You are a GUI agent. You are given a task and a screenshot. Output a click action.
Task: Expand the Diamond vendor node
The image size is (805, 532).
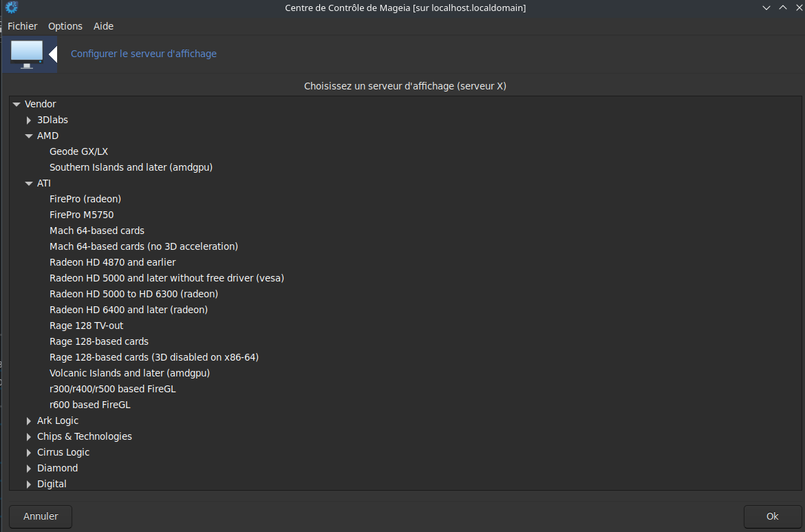(x=29, y=469)
